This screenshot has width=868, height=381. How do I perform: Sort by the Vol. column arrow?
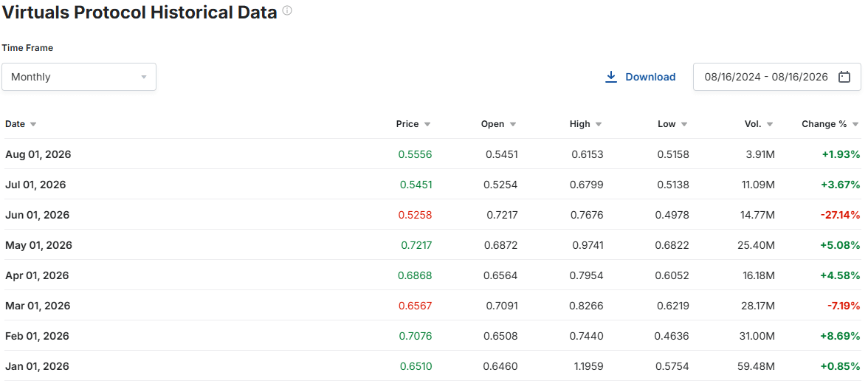pyautogui.click(x=770, y=125)
